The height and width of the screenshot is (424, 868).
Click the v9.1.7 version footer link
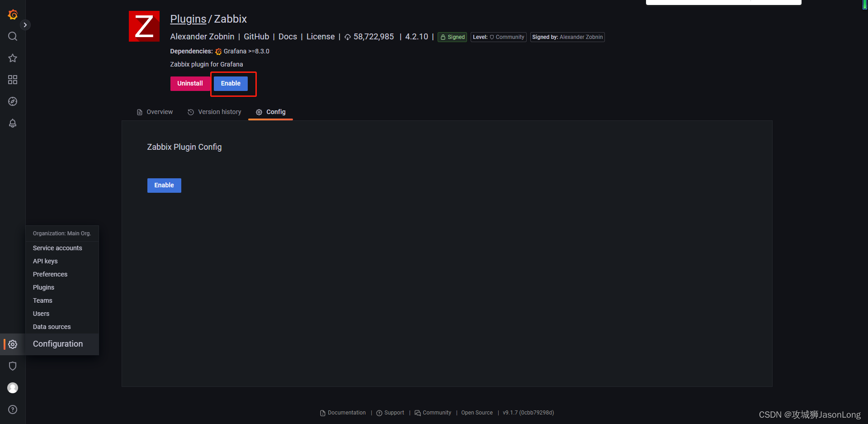[528, 413]
